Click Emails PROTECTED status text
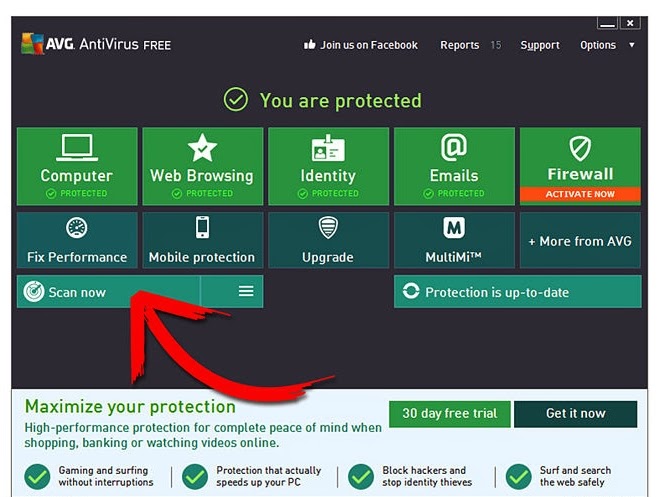Viewport: 665px width, 497px height. click(461, 193)
